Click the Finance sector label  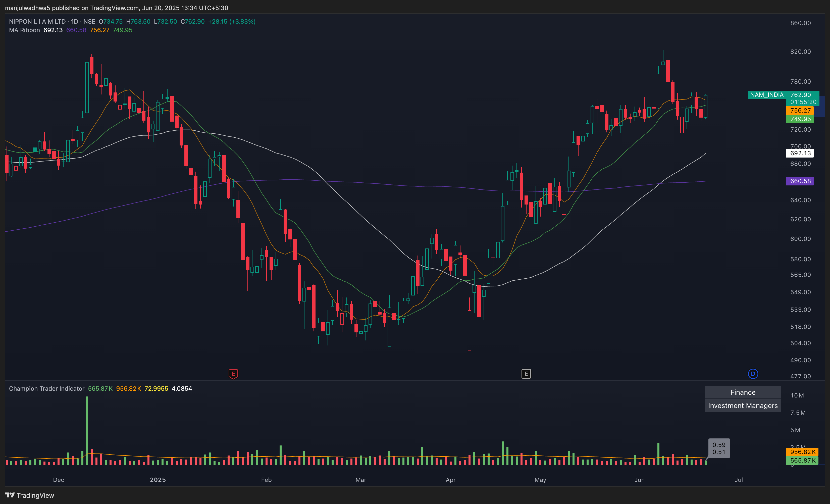(x=743, y=392)
